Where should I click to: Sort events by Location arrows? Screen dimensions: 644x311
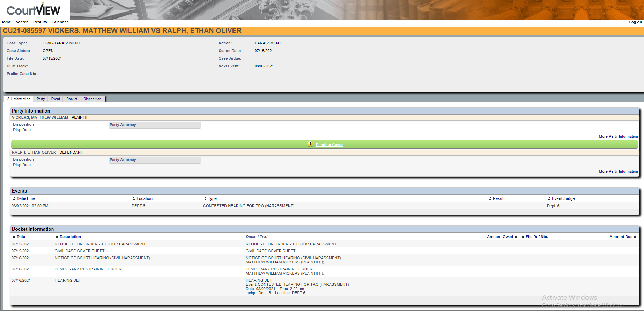click(x=134, y=199)
